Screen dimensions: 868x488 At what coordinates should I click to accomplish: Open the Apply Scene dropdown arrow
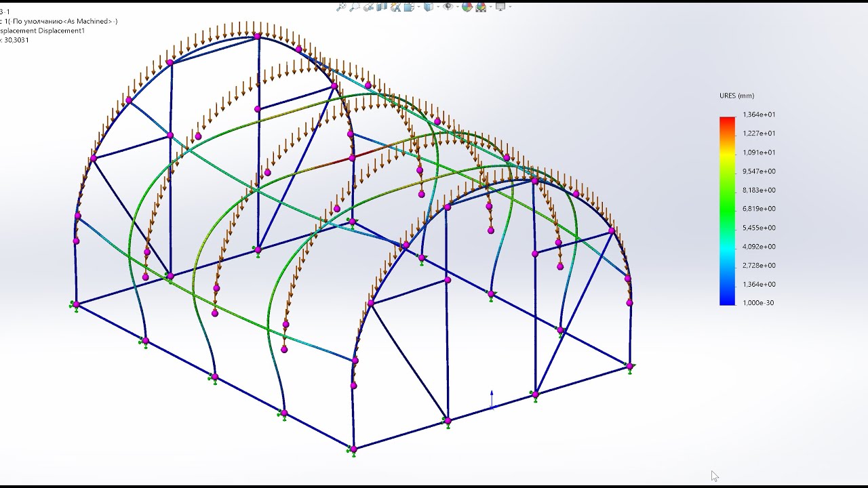point(490,7)
